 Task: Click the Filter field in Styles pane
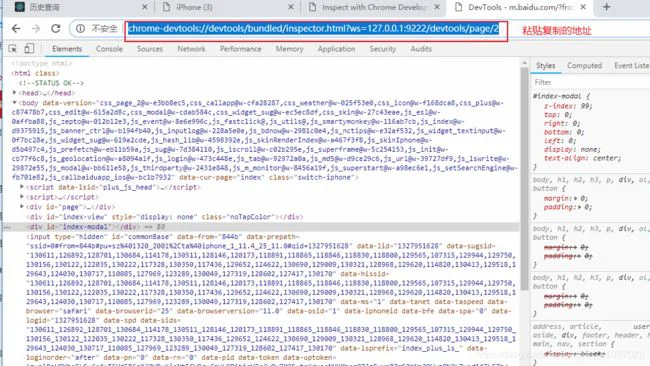pos(591,82)
